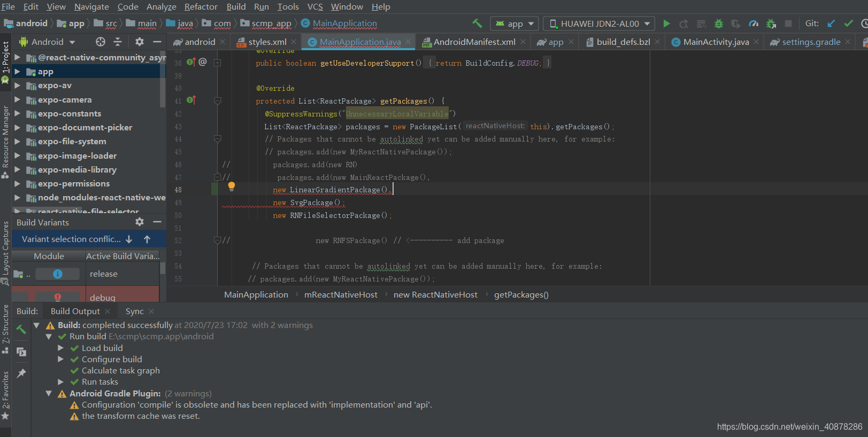Switch to styles.xml tab
The width and height of the screenshot is (868, 437).
267,42
